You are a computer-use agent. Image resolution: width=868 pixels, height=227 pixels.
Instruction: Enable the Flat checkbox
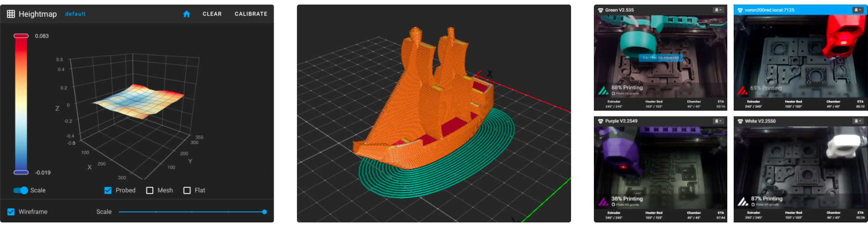[187, 190]
